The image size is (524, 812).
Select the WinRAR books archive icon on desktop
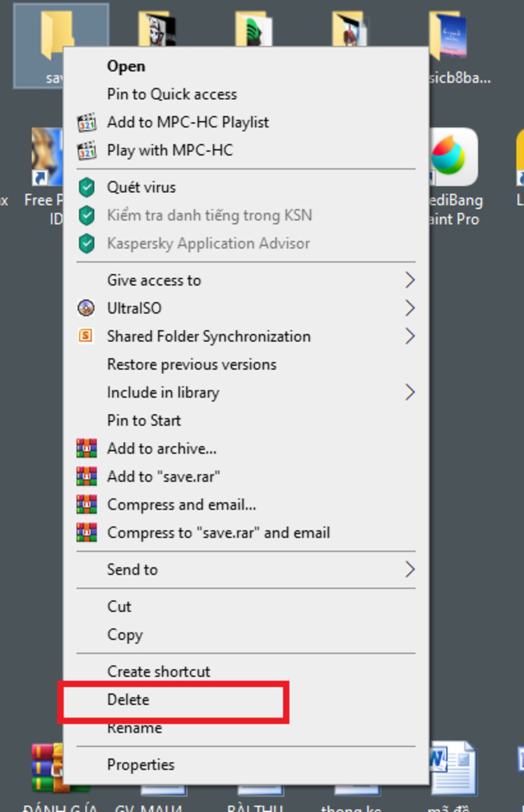pyautogui.click(x=47, y=767)
